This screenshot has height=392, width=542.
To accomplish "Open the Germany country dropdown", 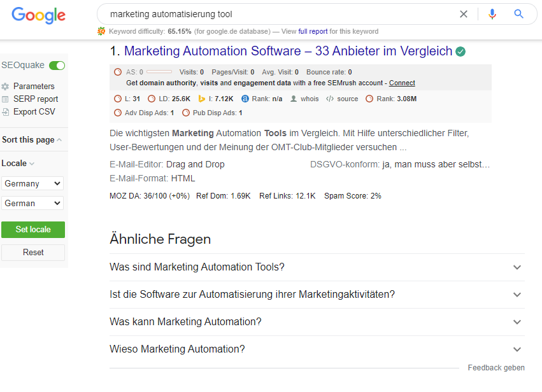I will 32,183.
